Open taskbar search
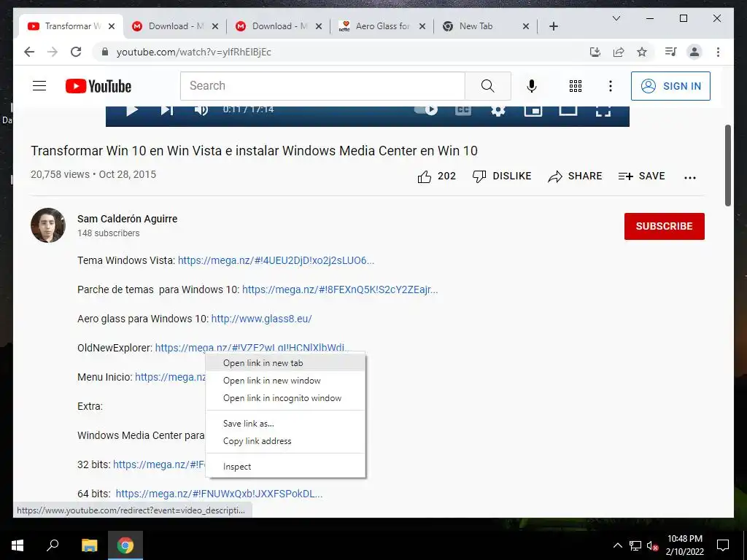Screen dimensions: 747x560 coord(53,545)
